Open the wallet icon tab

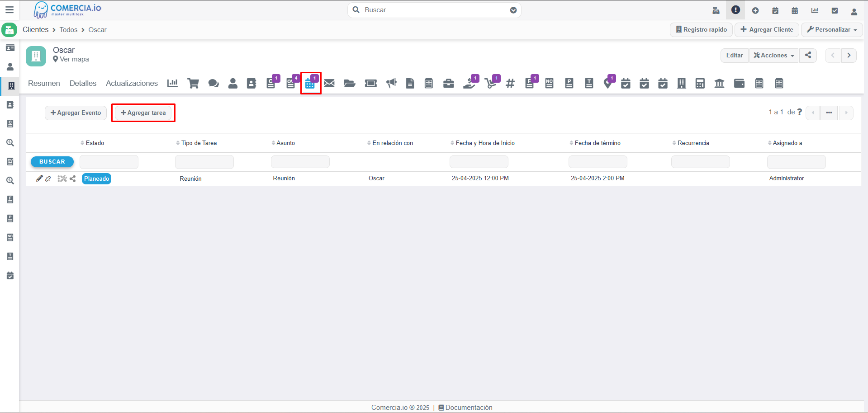click(x=739, y=84)
